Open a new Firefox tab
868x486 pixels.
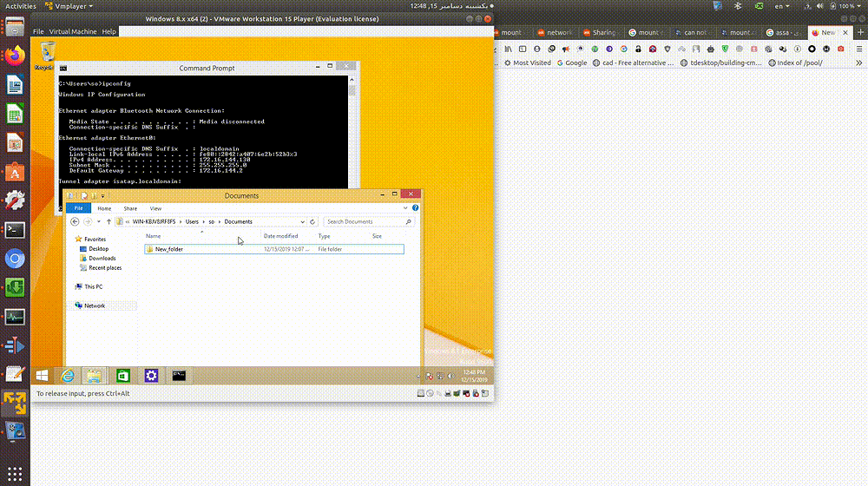point(861,33)
